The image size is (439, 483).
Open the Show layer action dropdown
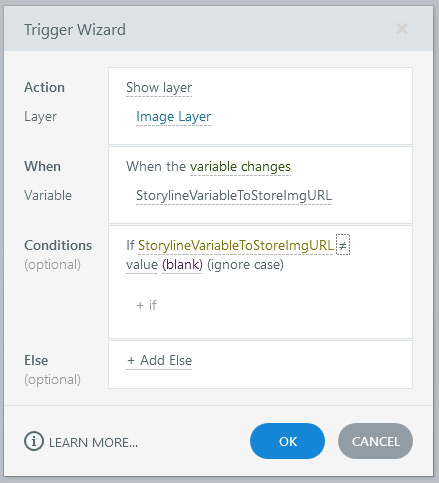[x=159, y=88]
